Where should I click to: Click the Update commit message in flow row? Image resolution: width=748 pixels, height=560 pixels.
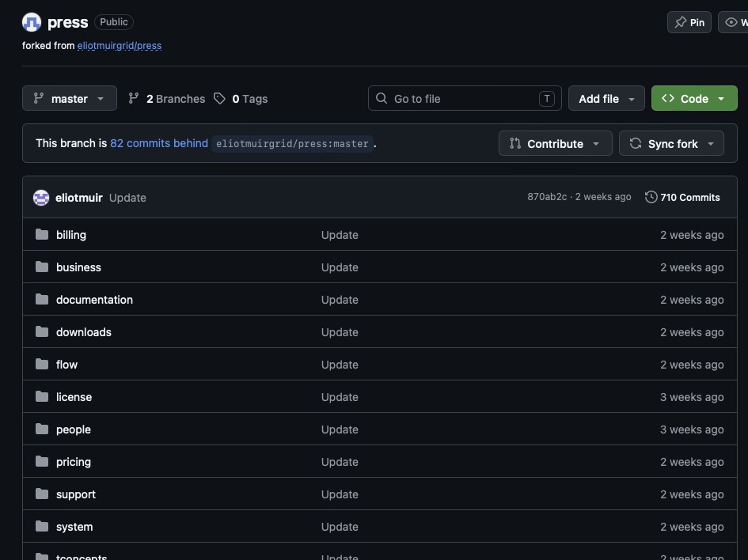tap(340, 365)
